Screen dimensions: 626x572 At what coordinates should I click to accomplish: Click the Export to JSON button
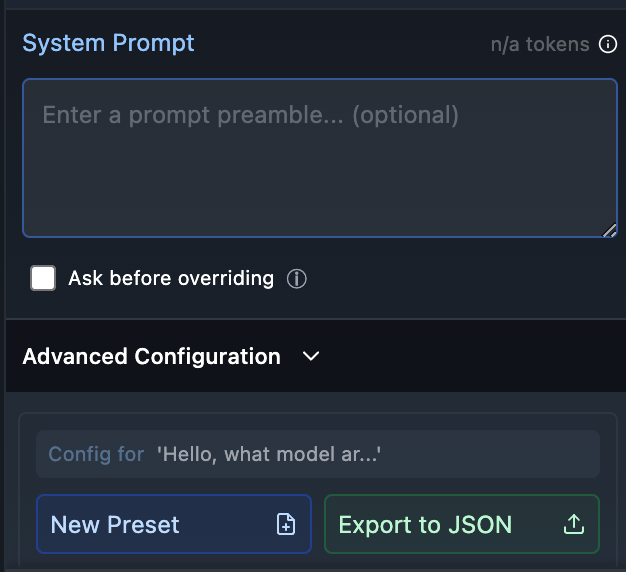[x=462, y=524]
